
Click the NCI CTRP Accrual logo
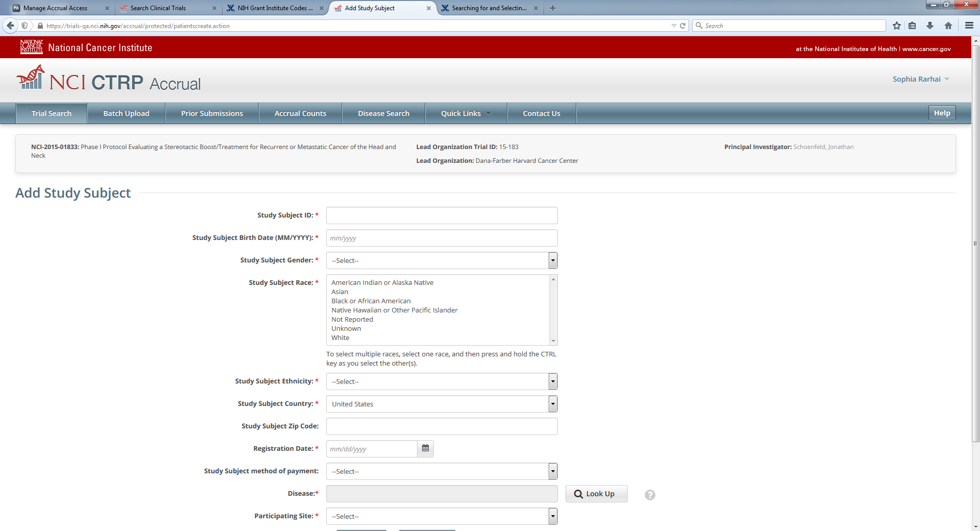(x=109, y=79)
